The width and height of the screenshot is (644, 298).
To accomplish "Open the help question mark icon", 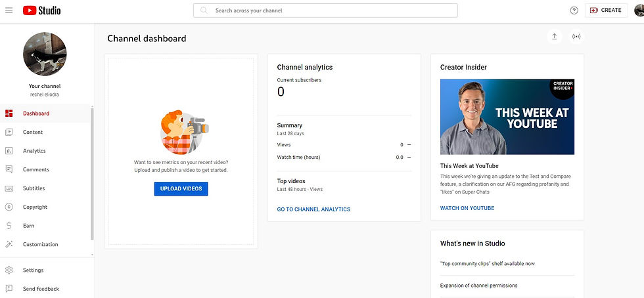I will pyautogui.click(x=574, y=11).
